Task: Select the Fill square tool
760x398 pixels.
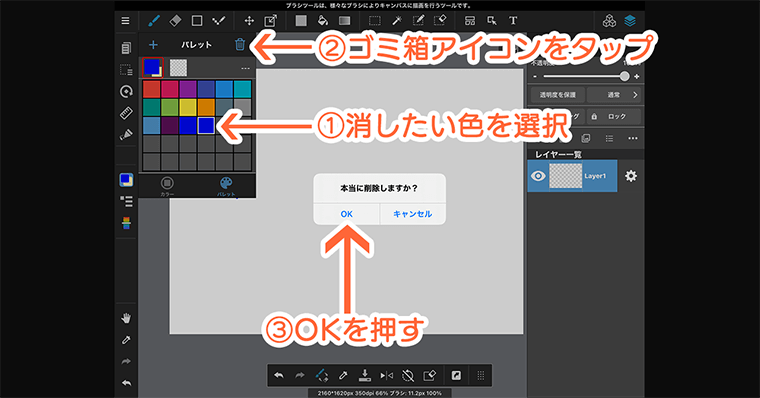Action: 301,21
